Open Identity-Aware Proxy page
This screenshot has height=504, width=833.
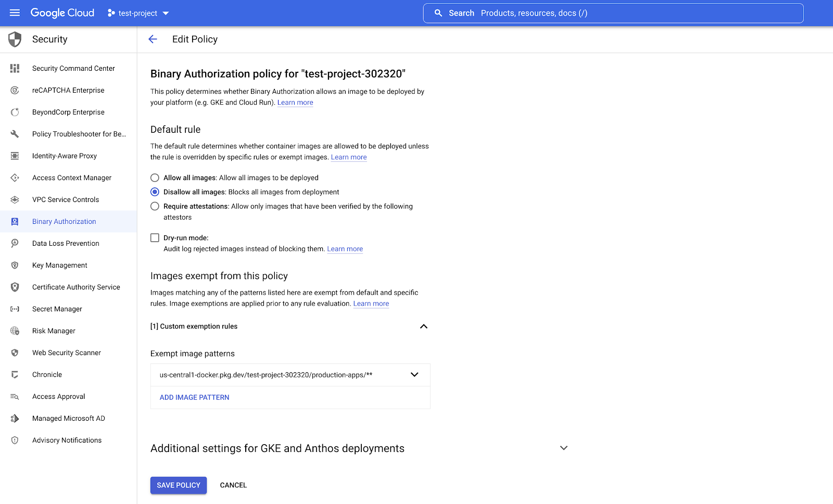click(65, 156)
